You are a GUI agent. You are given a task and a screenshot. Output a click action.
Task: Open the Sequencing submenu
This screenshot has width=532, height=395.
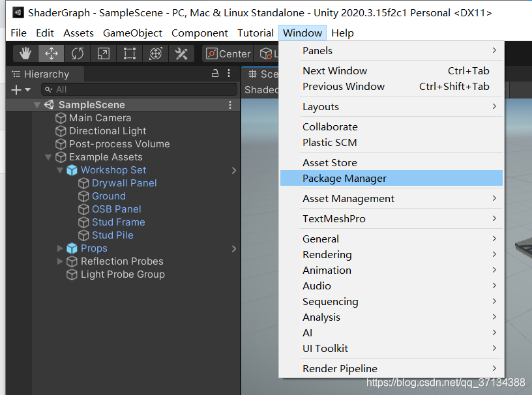(392, 301)
